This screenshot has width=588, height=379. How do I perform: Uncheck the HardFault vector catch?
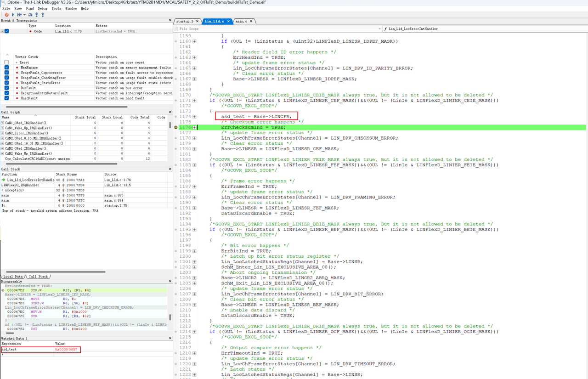coord(6,98)
